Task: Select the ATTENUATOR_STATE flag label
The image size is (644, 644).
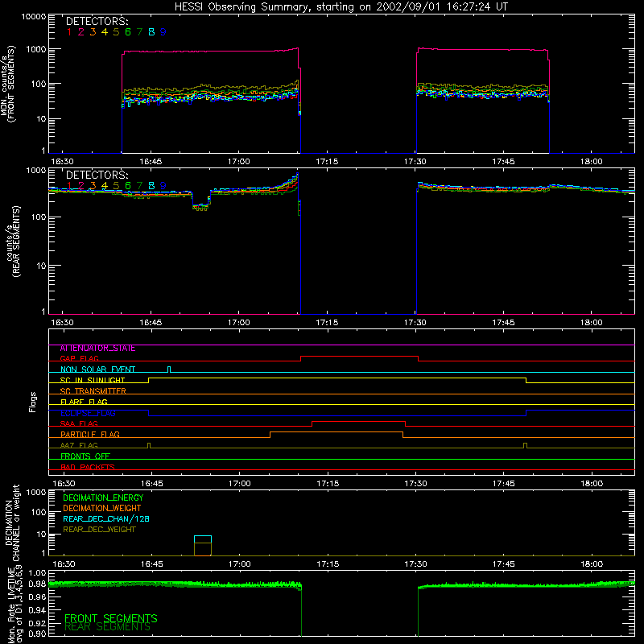Action: [x=97, y=349]
